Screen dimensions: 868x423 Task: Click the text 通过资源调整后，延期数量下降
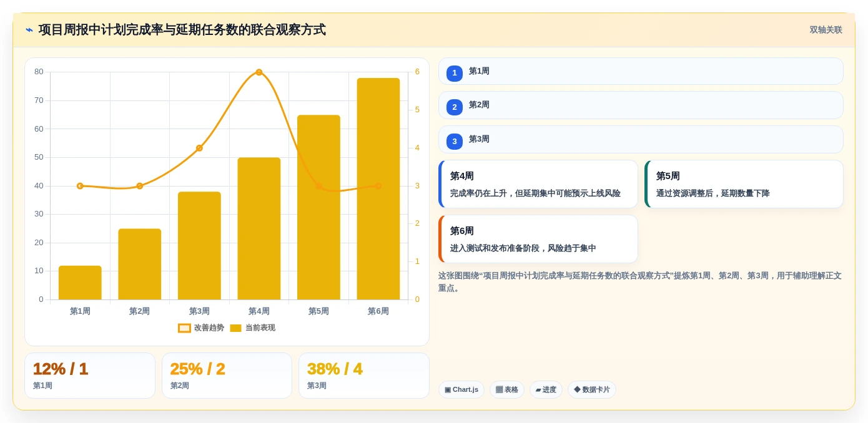(713, 193)
